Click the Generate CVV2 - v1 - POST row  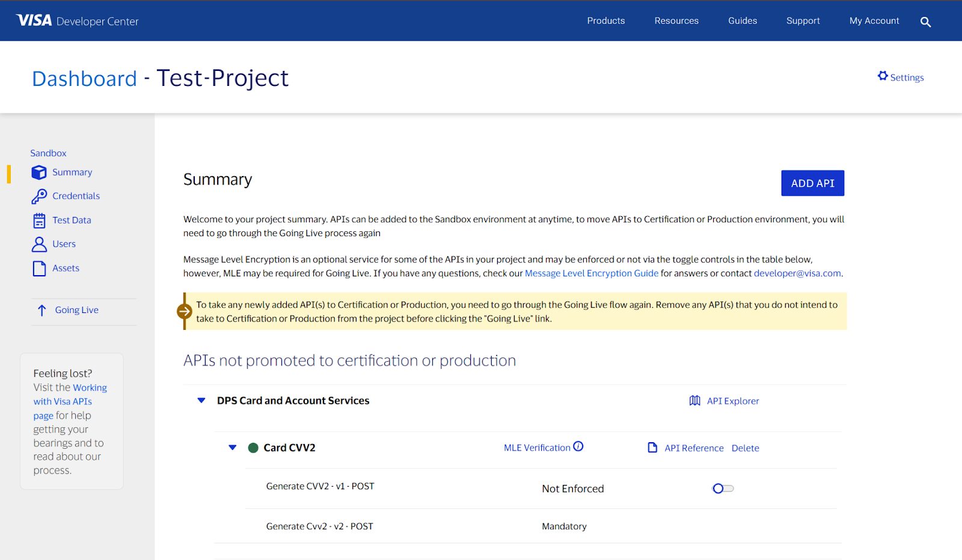(x=320, y=486)
